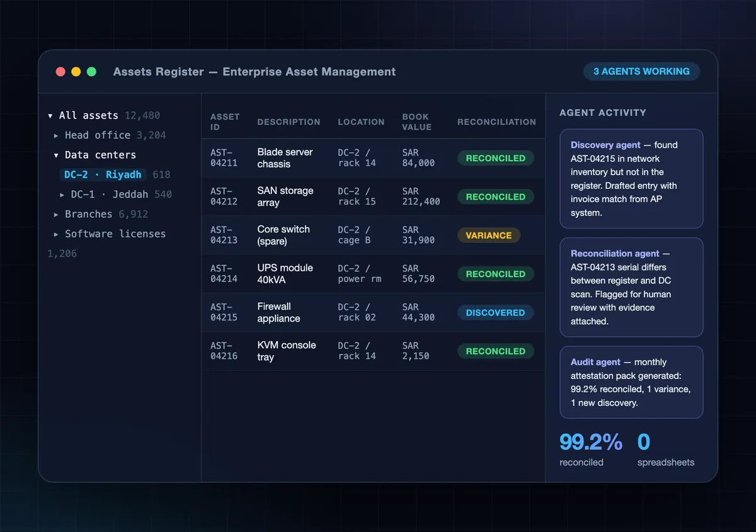
Task: Collapse the Data centers arrow
Action: [56, 155]
